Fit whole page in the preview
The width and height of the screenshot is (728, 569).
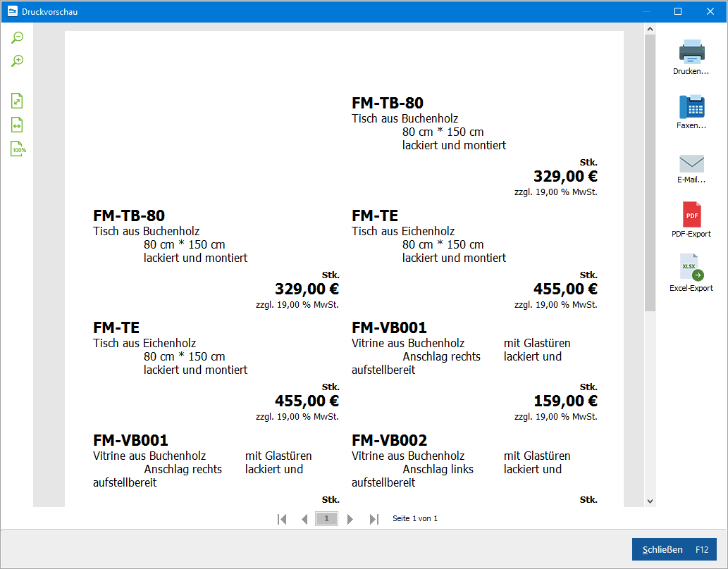pyautogui.click(x=17, y=101)
